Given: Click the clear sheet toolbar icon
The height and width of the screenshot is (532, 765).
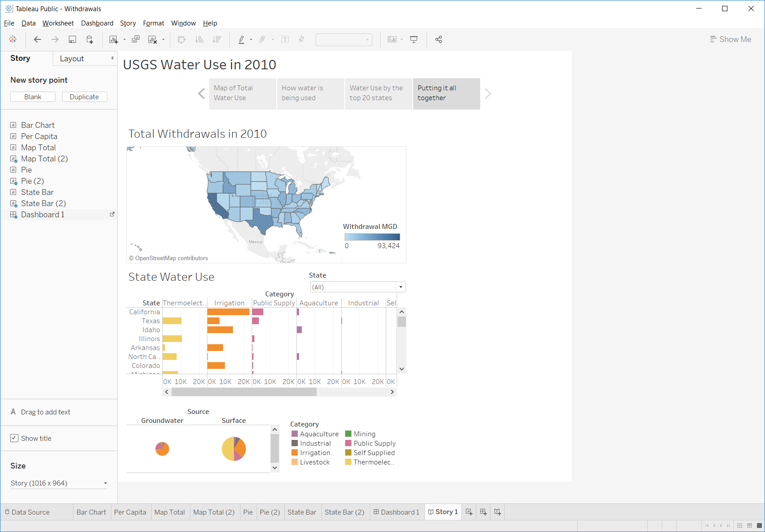Looking at the screenshot, I should click(152, 39).
